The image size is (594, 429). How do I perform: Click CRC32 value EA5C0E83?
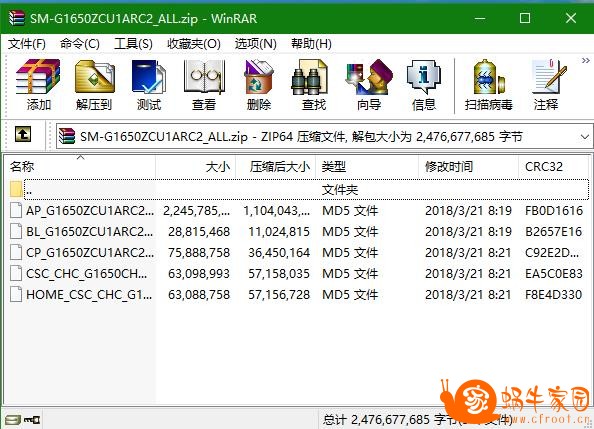point(554,274)
